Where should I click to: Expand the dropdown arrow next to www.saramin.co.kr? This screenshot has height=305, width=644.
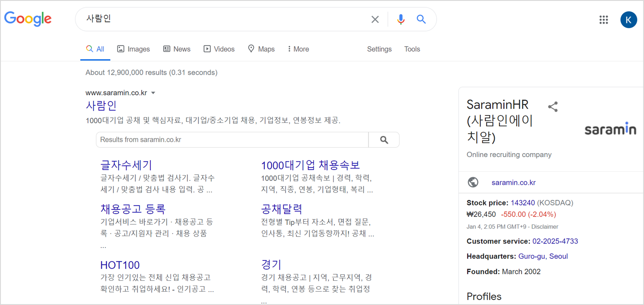click(x=153, y=93)
